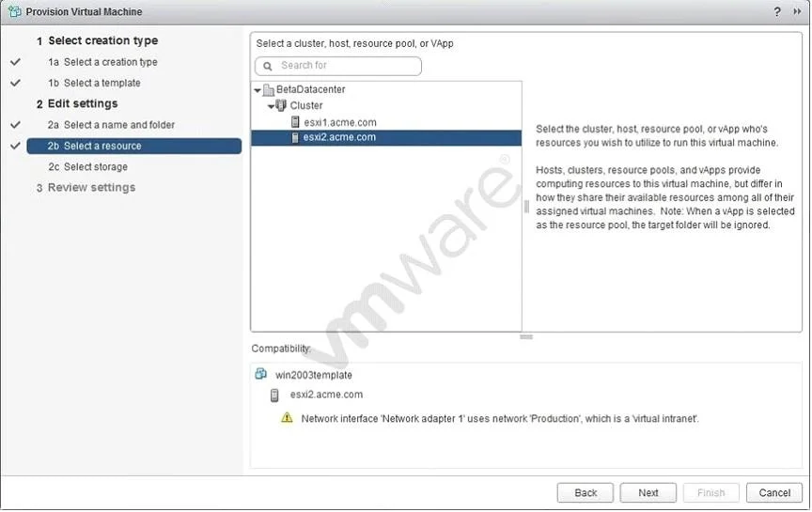812x512 pixels.
Task: Click esxi2.acme.com host icon in Compatibility
Action: (274, 396)
